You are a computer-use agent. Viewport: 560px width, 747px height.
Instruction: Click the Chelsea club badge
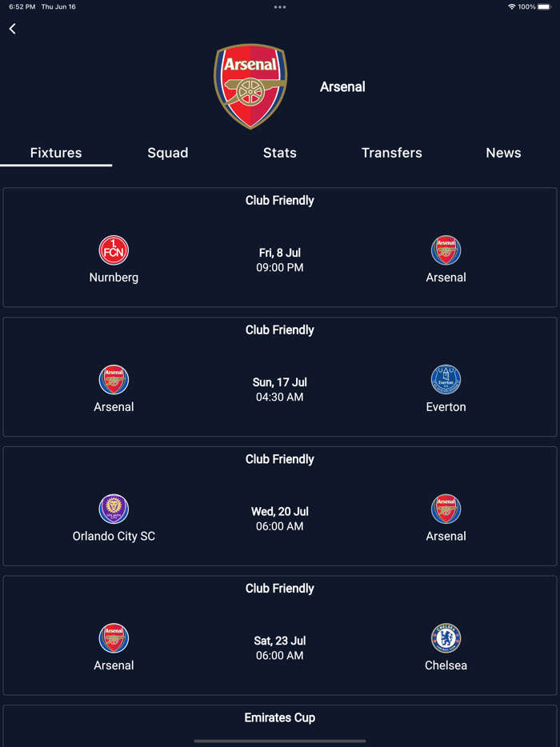point(446,638)
